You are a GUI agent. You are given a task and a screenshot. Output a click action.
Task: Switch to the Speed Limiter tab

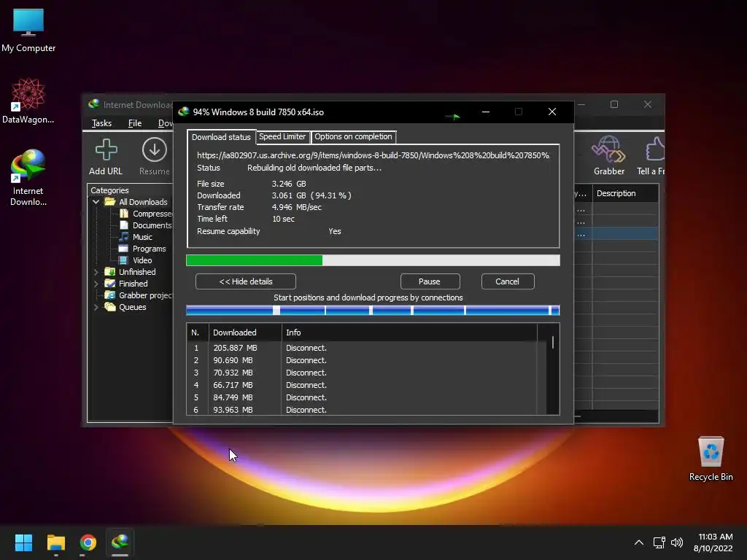tap(282, 136)
